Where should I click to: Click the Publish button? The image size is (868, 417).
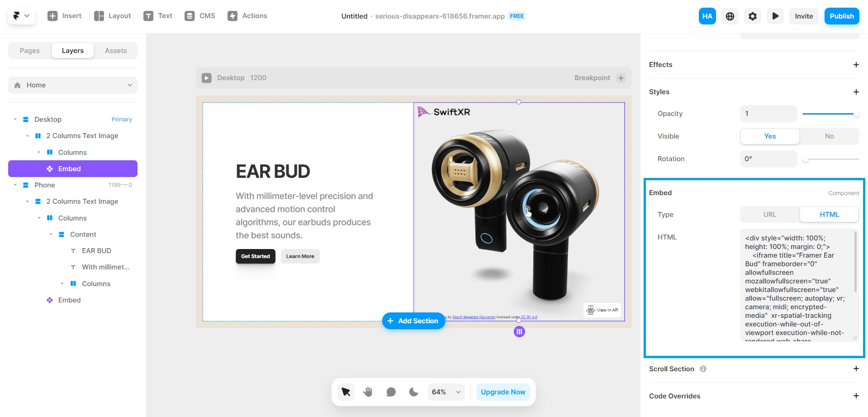841,16
